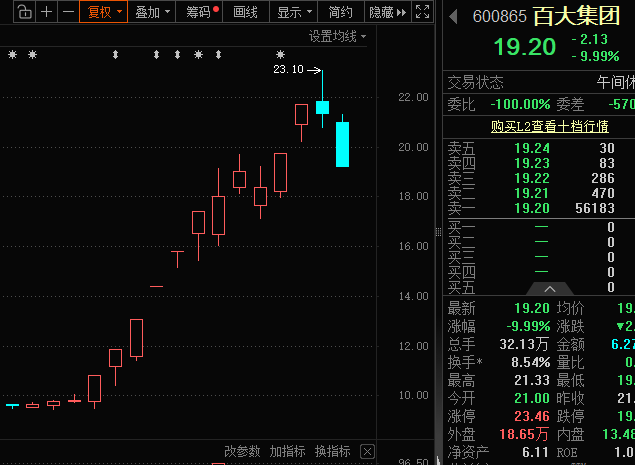Switch to 简约 mode
This screenshot has height=465, width=635.
point(341,12)
